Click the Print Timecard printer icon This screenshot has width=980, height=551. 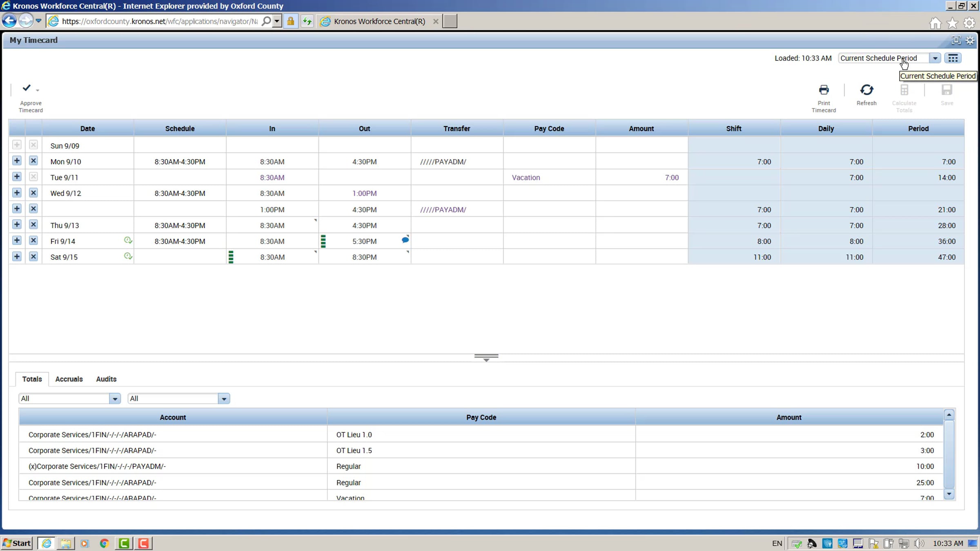(824, 90)
